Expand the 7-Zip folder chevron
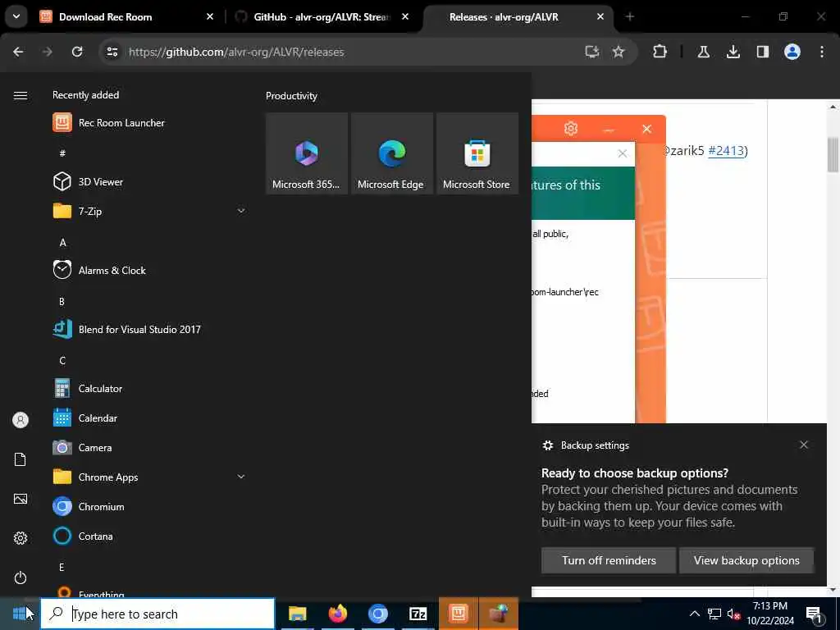Viewport: 840px width, 630px height. (241, 211)
